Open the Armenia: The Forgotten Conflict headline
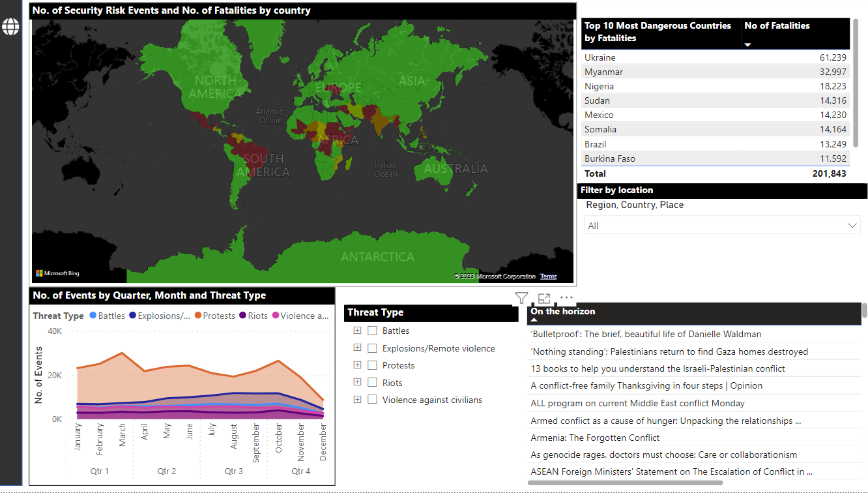The width and height of the screenshot is (868, 493). point(595,438)
